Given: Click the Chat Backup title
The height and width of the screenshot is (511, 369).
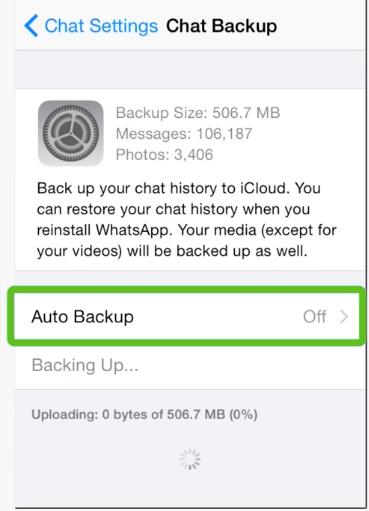Looking at the screenshot, I should point(221,26).
